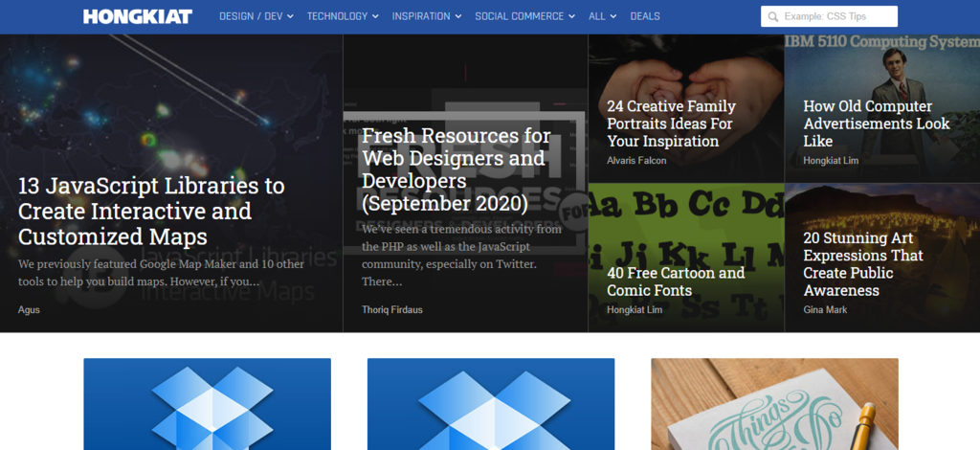Open the Fresh Resources September 2020 article
980x450 pixels.
point(457,169)
